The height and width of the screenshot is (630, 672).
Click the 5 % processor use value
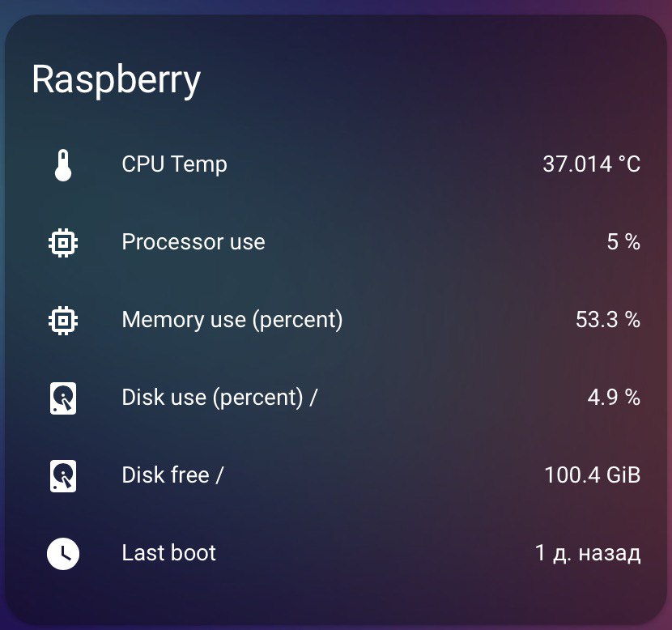tap(623, 242)
